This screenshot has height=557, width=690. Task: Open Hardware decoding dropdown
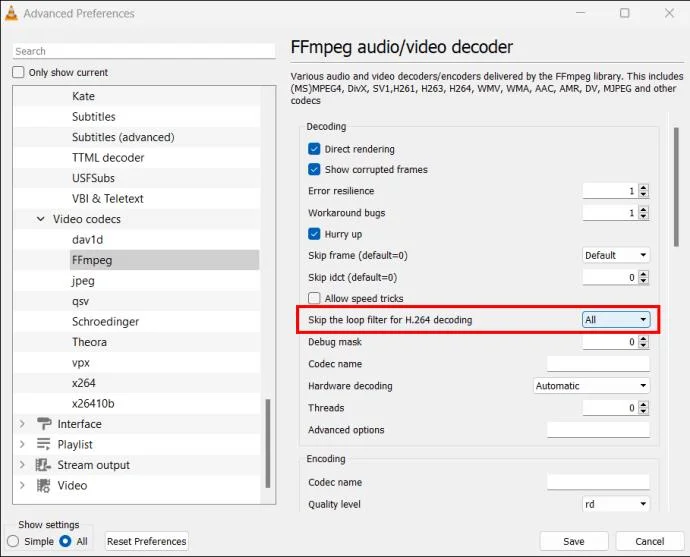(591, 386)
